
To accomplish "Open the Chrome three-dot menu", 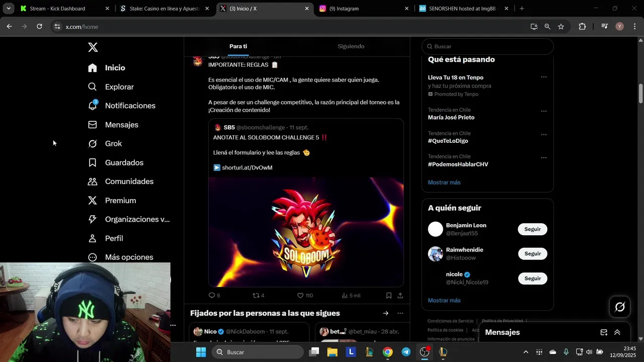I will coord(635,27).
